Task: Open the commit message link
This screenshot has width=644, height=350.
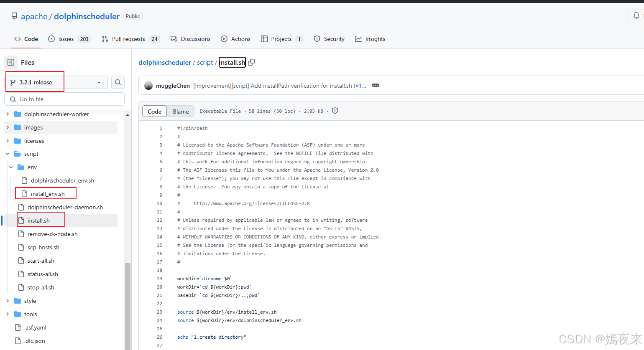Action: pyautogui.click(x=280, y=86)
